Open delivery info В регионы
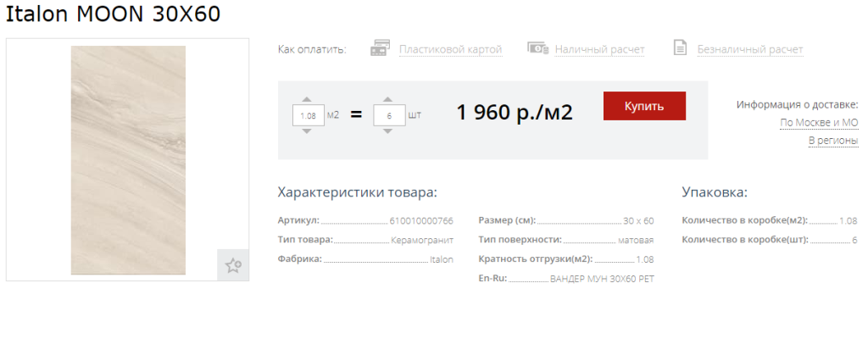Screen dimensions: 868x350 pyautogui.click(x=833, y=141)
